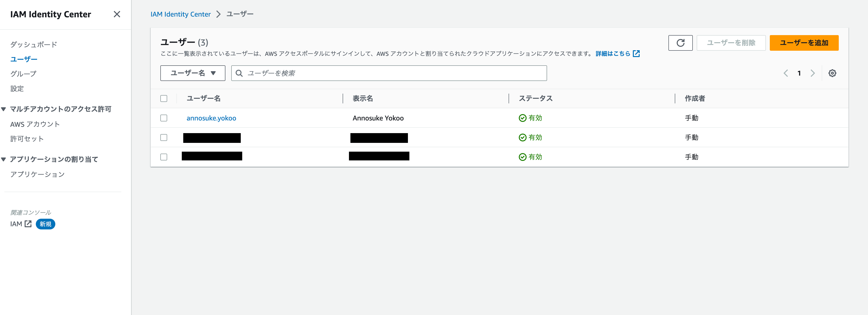This screenshot has height=315, width=868.
Task: Collapse マルチアカウントのアクセス許可 section
Action: tap(3, 109)
